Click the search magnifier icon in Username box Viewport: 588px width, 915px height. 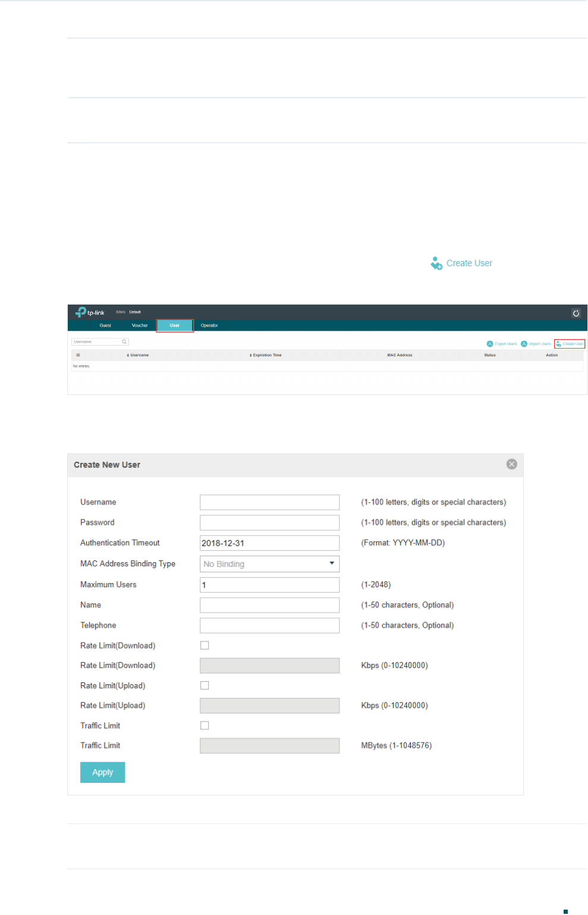(x=124, y=342)
